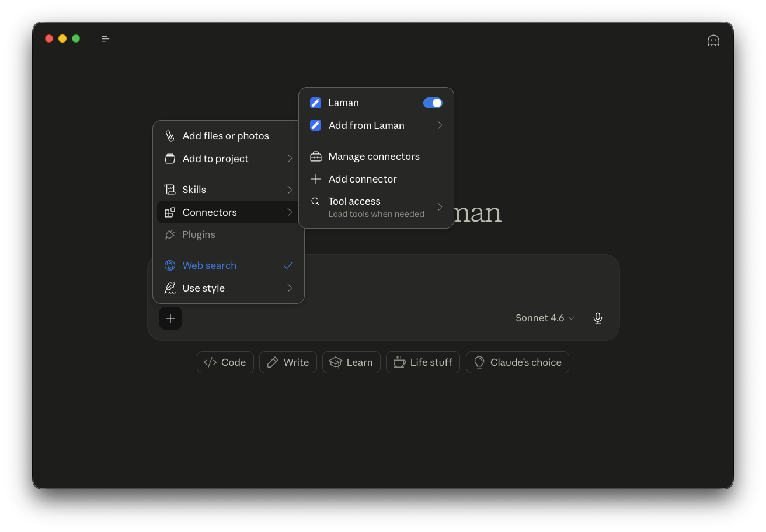The image size is (766, 532).
Task: Click the code brackets icon on Code chip
Action: tap(210, 362)
